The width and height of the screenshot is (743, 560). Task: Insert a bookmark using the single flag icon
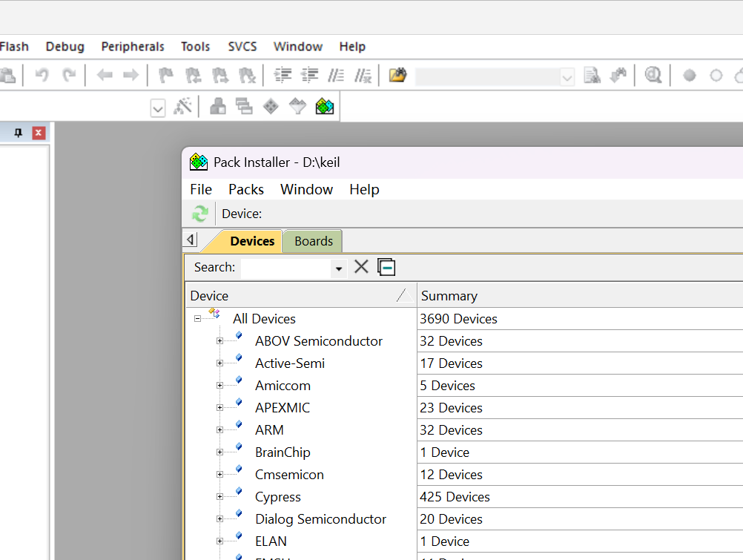166,75
